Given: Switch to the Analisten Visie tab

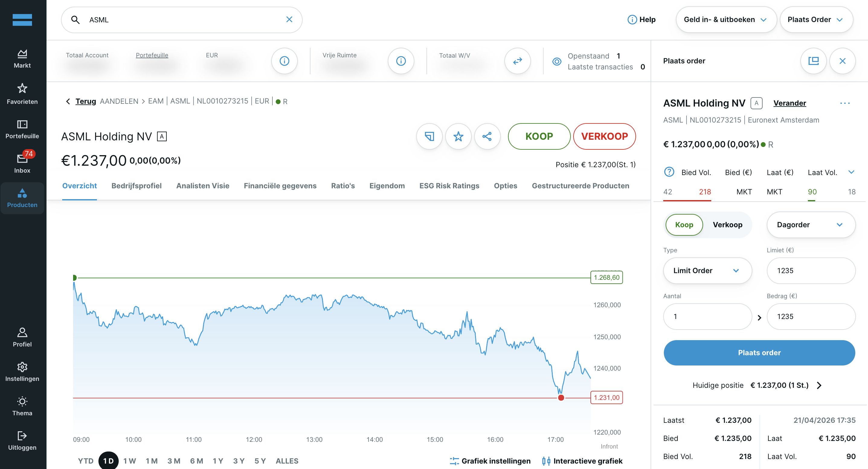Looking at the screenshot, I should coord(203,186).
